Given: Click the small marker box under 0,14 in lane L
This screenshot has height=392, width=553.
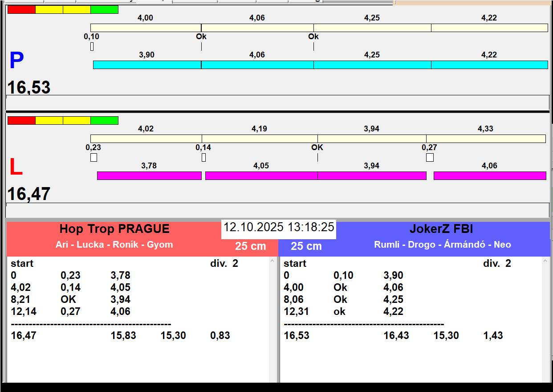Looking at the screenshot, I should pos(203,157).
